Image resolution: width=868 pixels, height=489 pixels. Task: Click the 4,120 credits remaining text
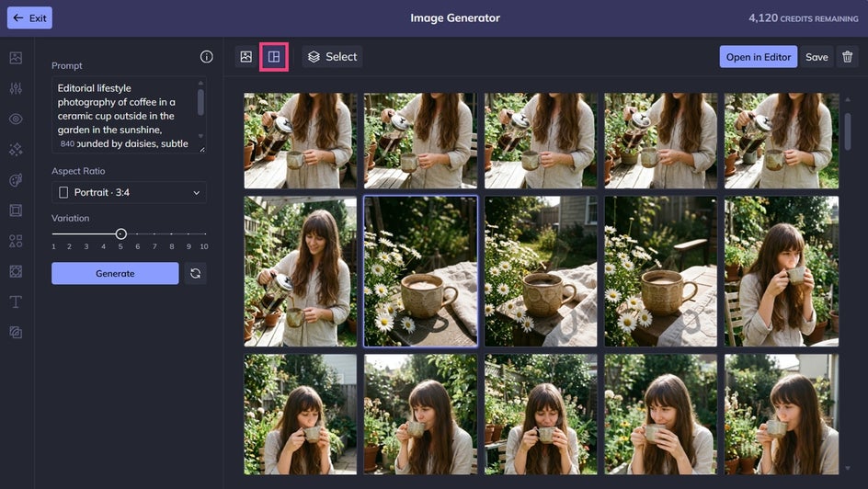point(804,18)
